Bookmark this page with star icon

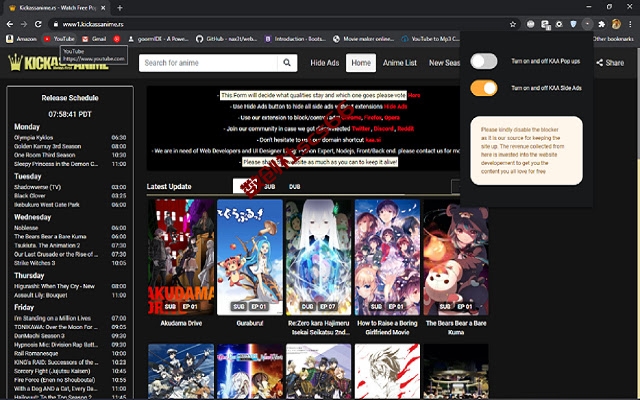pos(513,24)
